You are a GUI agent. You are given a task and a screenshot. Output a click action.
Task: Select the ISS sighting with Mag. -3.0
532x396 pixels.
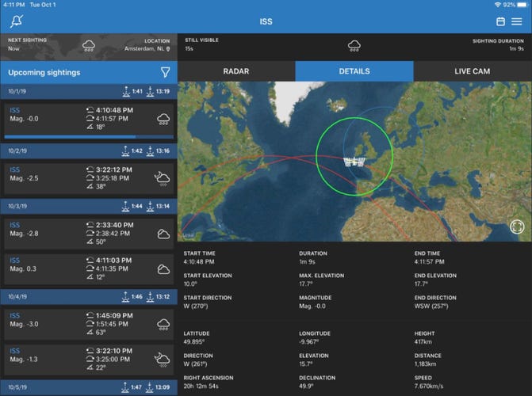pyautogui.click(x=89, y=324)
